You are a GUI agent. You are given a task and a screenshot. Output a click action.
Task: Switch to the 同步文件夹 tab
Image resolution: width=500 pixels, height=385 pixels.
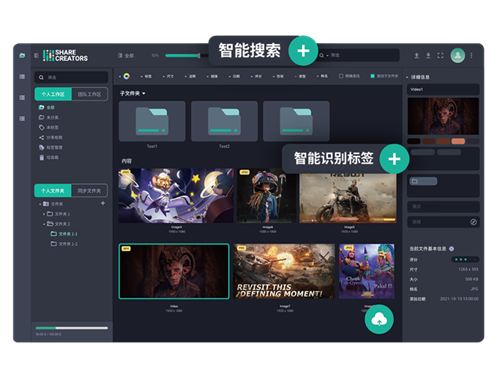[x=89, y=191]
